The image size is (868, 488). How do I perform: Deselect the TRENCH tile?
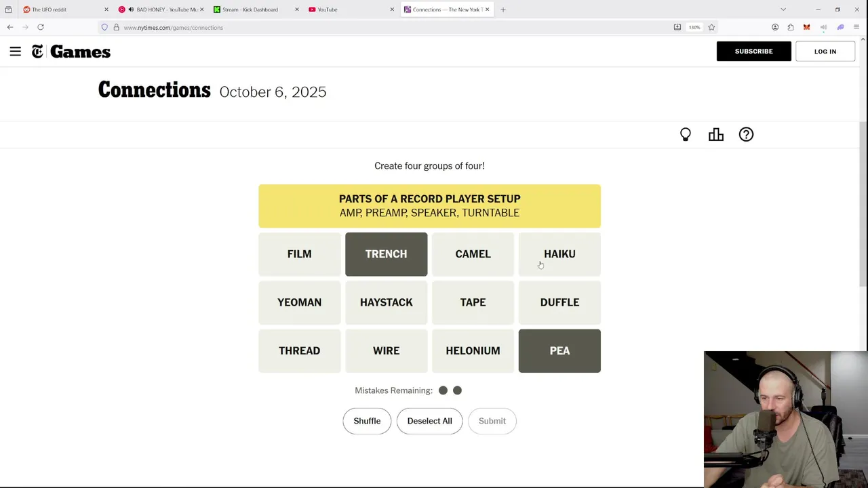386,254
